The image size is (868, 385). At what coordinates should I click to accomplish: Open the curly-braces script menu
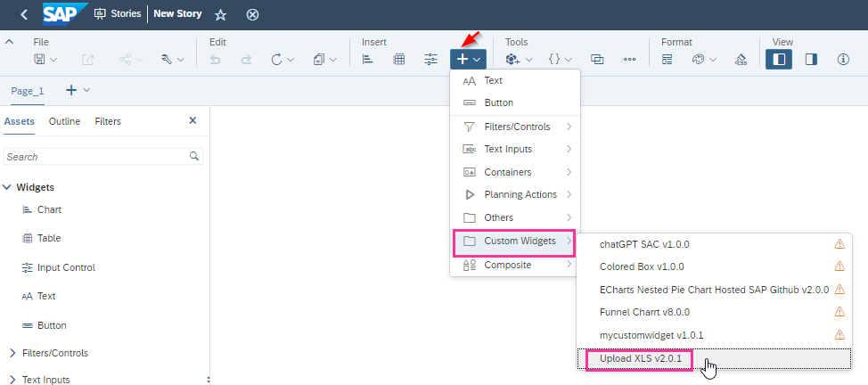coord(554,60)
